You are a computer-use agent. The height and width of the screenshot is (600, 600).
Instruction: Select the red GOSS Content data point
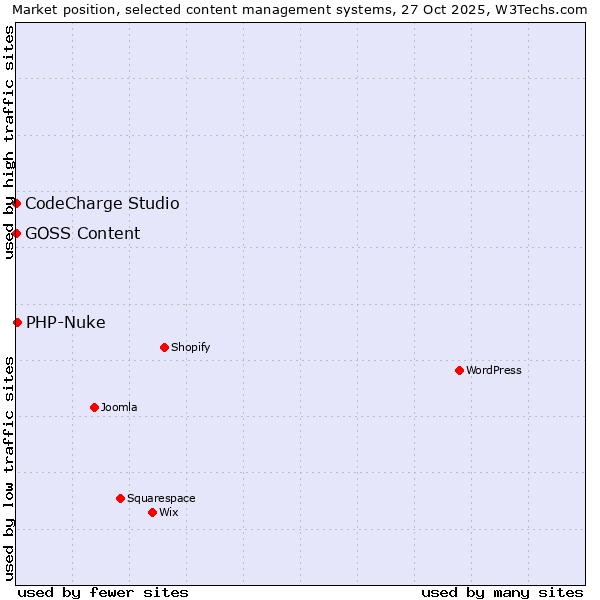[16, 233]
